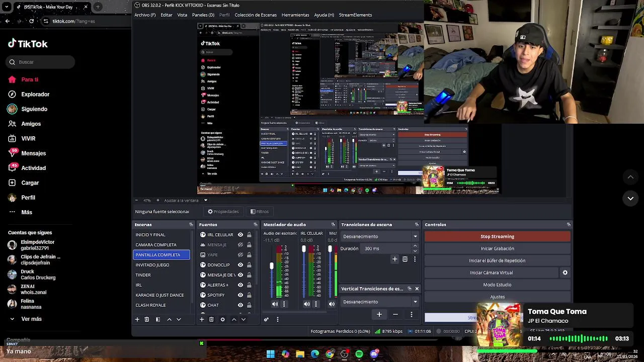Open StreamElements menu in OBS
Image resolution: width=644 pixels, height=362 pixels.
coord(355,15)
